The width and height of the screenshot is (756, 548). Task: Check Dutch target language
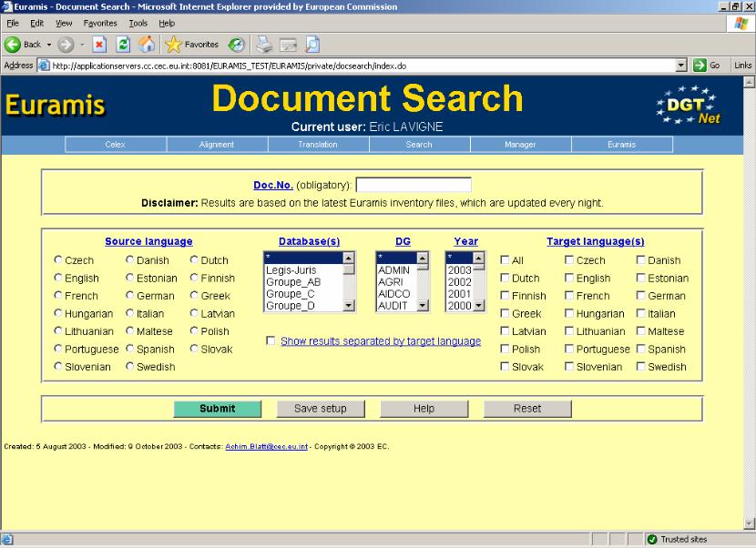(x=505, y=278)
